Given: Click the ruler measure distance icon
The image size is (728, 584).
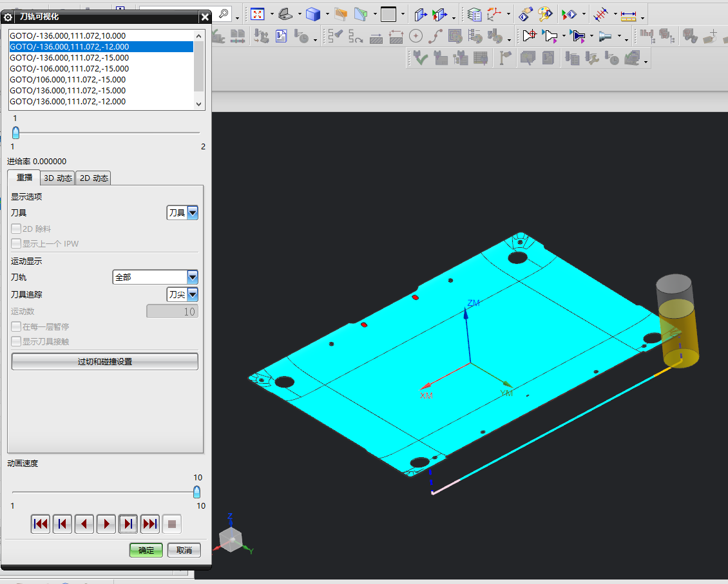Looking at the screenshot, I should pyautogui.click(x=627, y=14).
